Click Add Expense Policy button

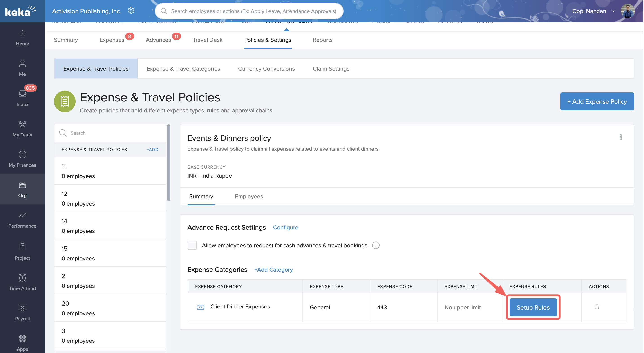coord(597,101)
